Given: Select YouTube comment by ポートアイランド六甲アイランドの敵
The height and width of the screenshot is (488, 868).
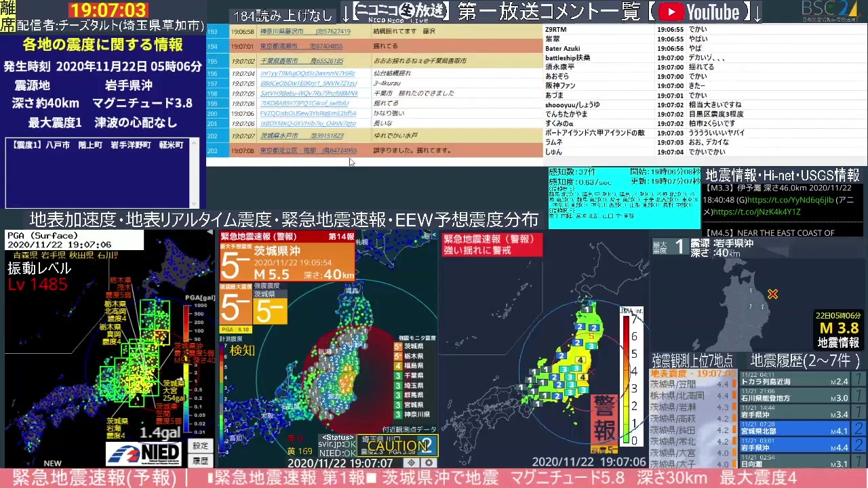Looking at the screenshot, I should (705, 134).
